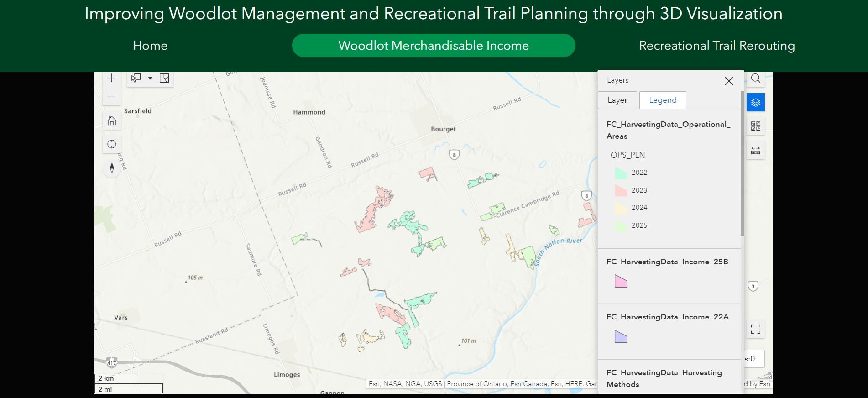The image size is (868, 398).
Task: Click the Woodlot Merchandisable Income button
Action: (434, 46)
